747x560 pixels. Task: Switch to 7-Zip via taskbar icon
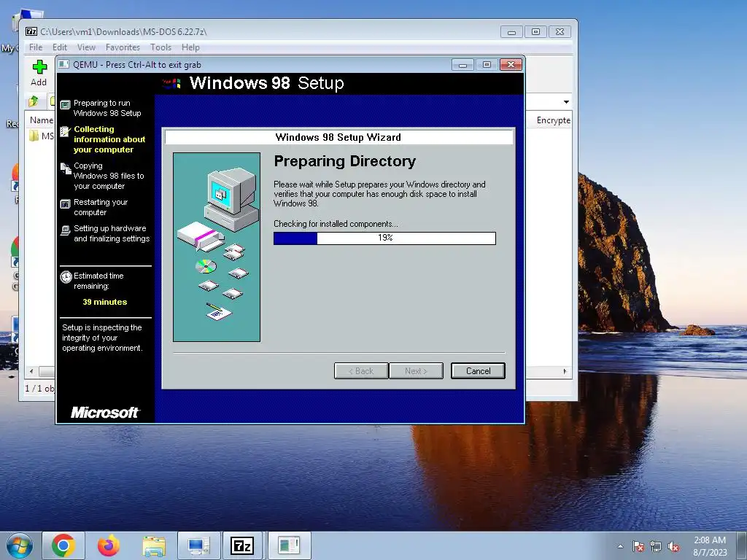click(242, 545)
